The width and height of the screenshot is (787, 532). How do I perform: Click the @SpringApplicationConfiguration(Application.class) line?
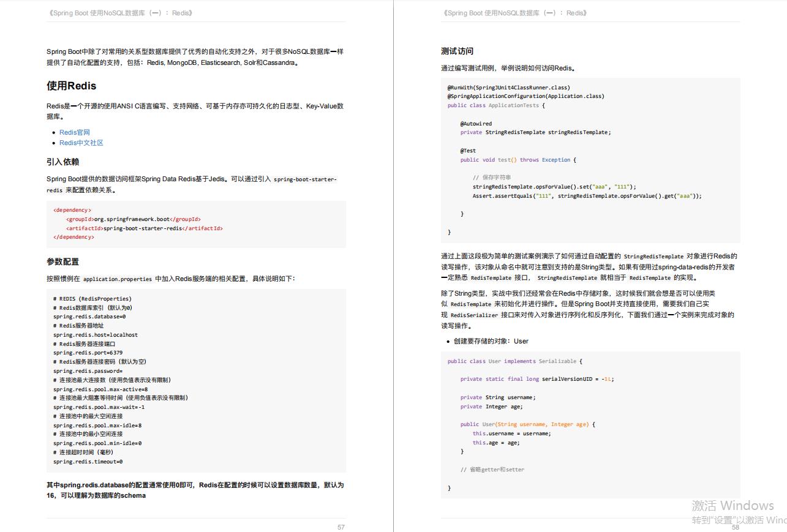tap(525, 96)
